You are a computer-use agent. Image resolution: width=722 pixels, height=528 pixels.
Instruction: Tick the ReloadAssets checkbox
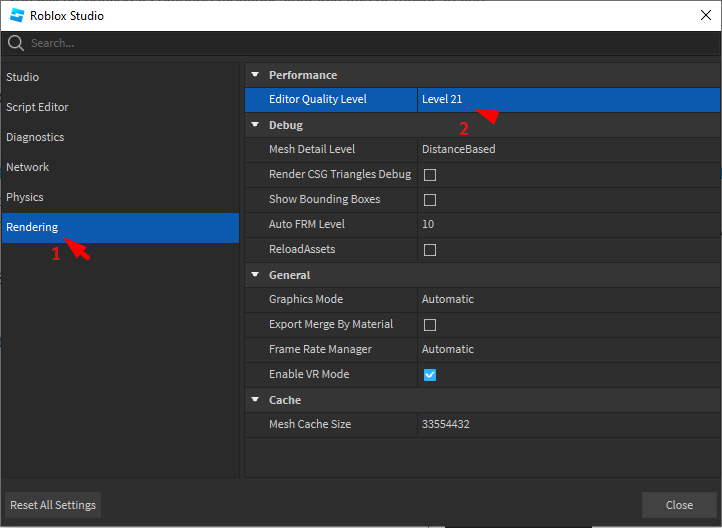point(430,250)
